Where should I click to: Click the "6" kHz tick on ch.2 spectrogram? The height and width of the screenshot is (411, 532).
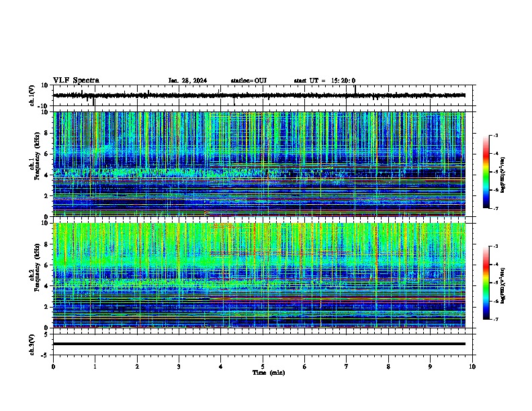click(x=47, y=265)
